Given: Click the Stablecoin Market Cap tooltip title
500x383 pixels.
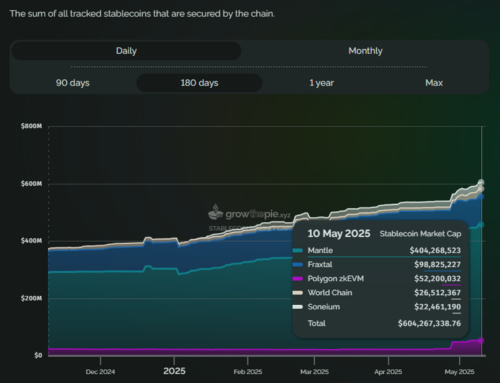Looking at the screenshot, I should coord(420,234).
